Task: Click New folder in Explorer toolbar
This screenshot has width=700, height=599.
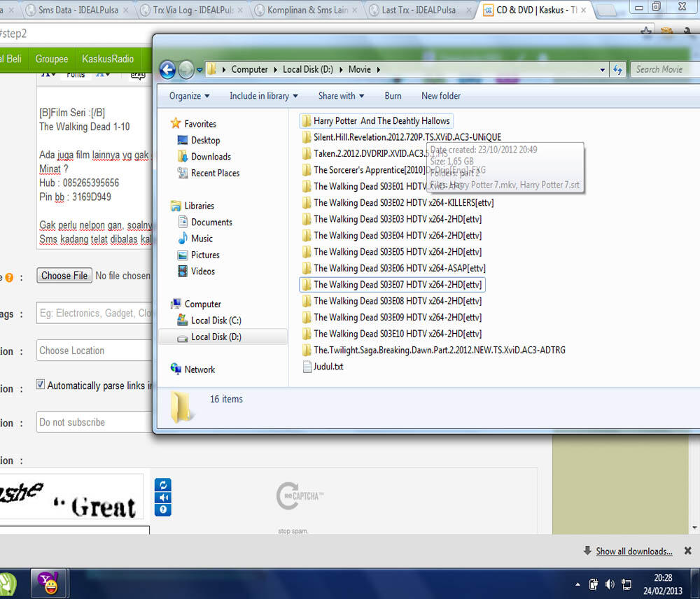Action: (x=440, y=96)
